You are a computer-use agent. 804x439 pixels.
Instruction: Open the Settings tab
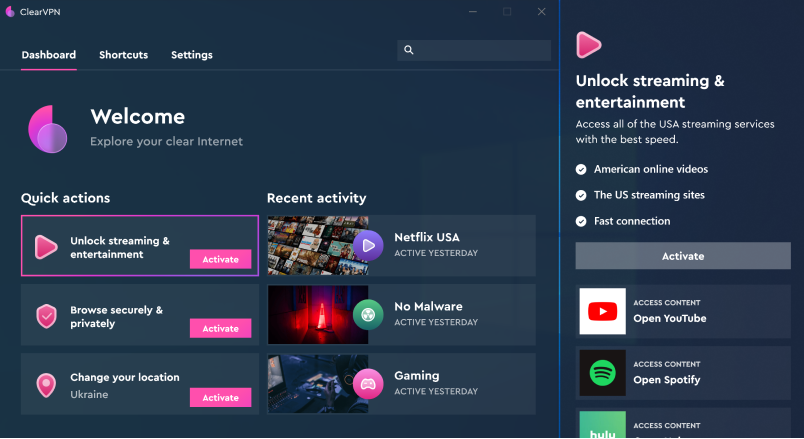click(x=191, y=55)
